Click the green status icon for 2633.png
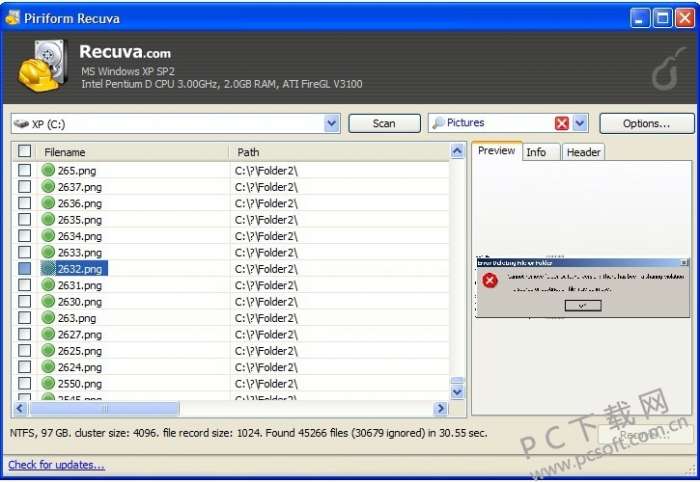 click(x=48, y=252)
